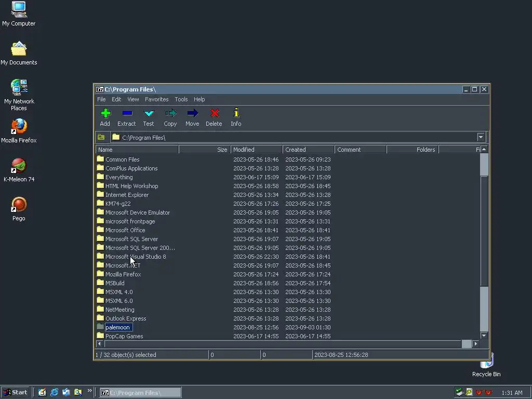Select the KM74-g22 folder
The width and height of the screenshot is (532, 399).
point(118,204)
